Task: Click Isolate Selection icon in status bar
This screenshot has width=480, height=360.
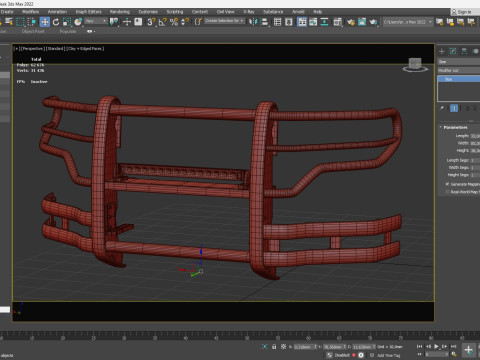Action: click(265, 347)
